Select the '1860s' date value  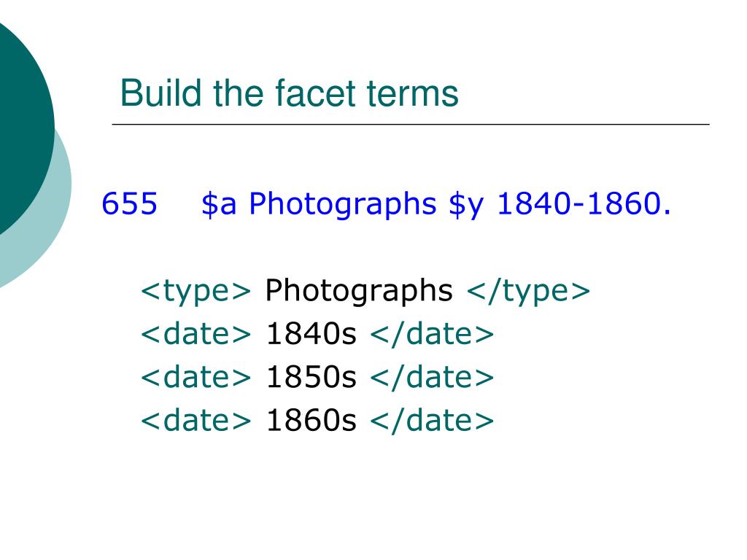311,421
